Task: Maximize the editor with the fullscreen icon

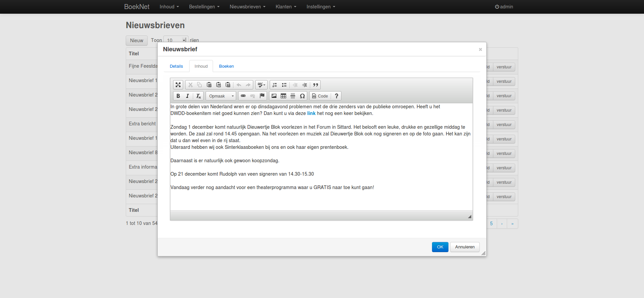Action: (x=178, y=85)
